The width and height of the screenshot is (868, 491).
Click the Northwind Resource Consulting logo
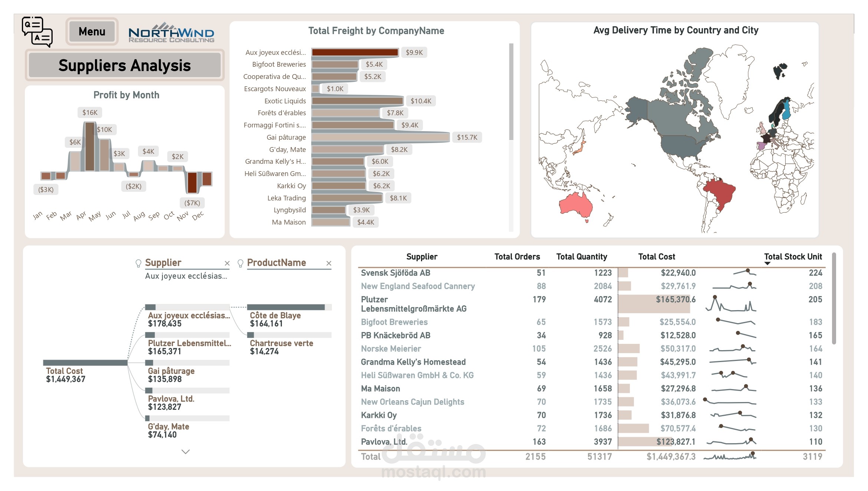(x=171, y=33)
